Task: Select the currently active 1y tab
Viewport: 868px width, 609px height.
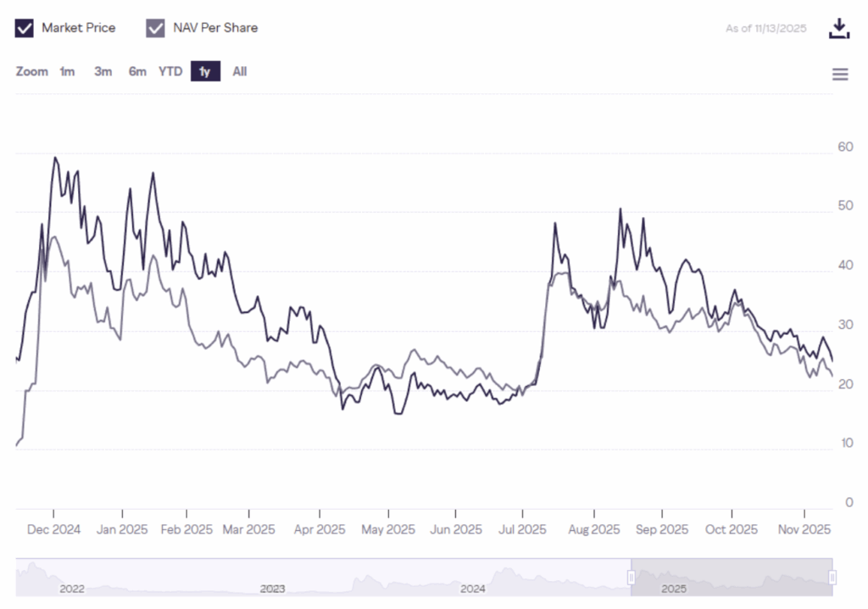Action: 204,71
